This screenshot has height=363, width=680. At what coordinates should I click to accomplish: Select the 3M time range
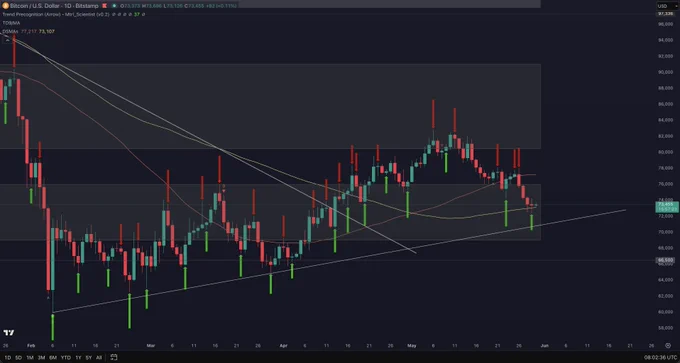pos(41,357)
